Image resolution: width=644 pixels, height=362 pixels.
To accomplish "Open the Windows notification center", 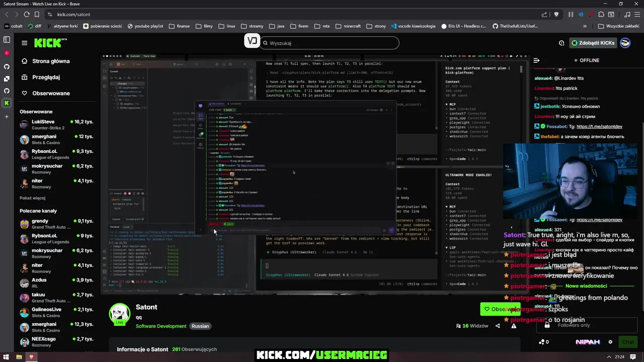I will (633, 357).
